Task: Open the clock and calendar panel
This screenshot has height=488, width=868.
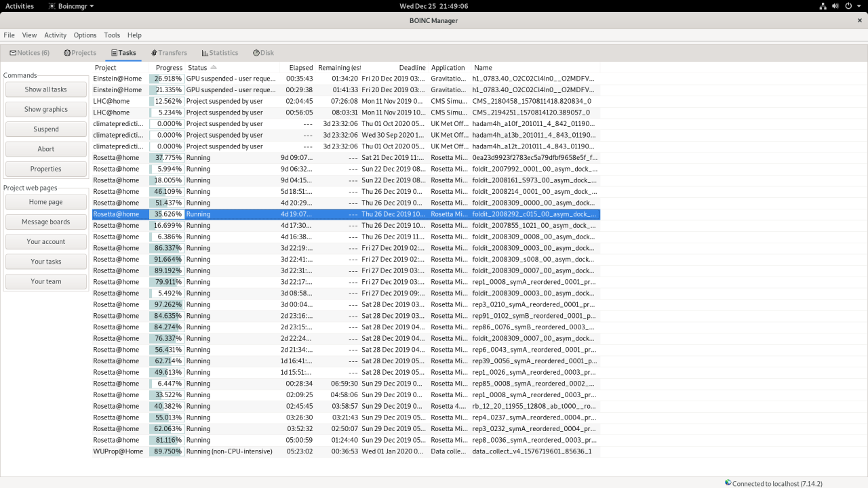Action: tap(433, 6)
